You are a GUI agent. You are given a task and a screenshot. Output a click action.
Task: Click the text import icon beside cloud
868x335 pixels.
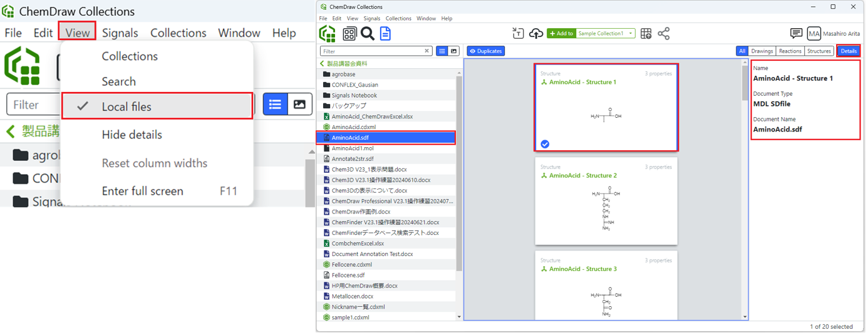518,34
